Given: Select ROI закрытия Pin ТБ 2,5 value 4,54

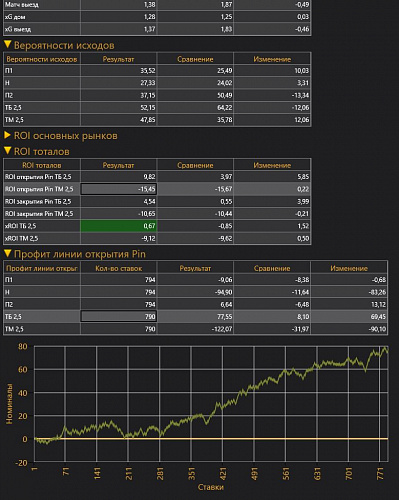Looking at the screenshot, I should point(118,201).
